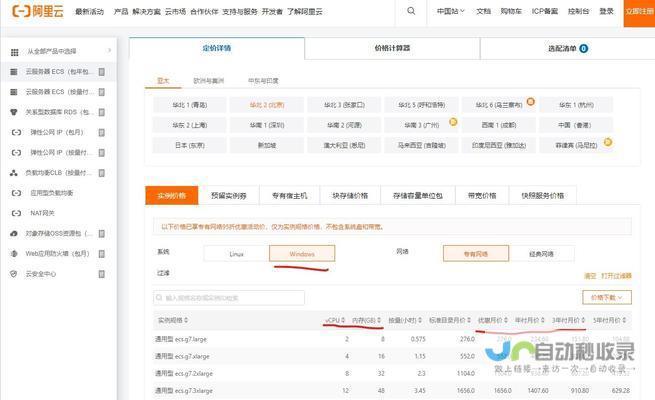
Task: Click calculator icon on 对象存储OSS row
Action: (x=102, y=233)
